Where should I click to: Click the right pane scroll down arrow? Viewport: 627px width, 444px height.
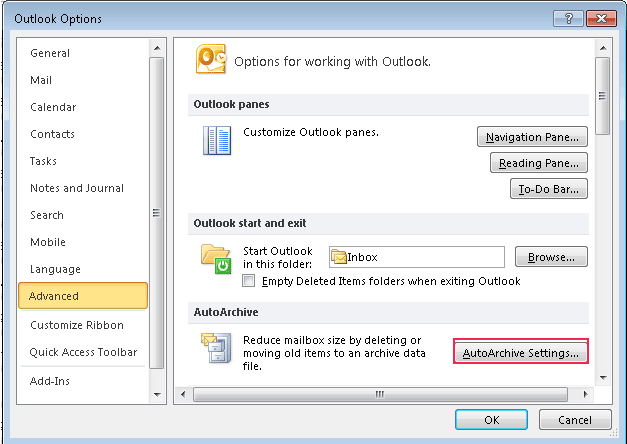[603, 378]
